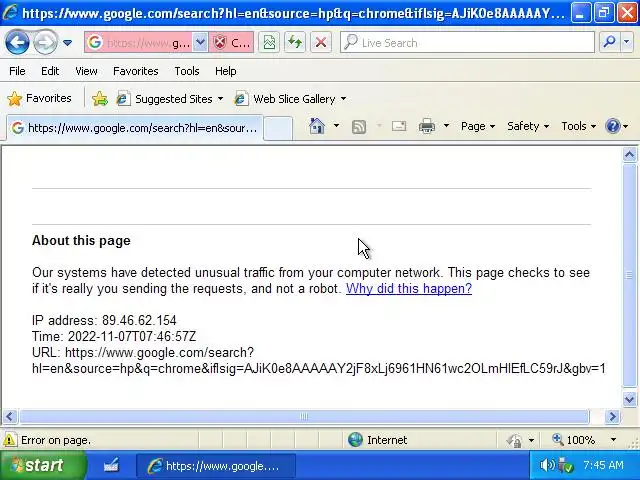Click the Safely Remove Hardware tray icon

coord(566,465)
